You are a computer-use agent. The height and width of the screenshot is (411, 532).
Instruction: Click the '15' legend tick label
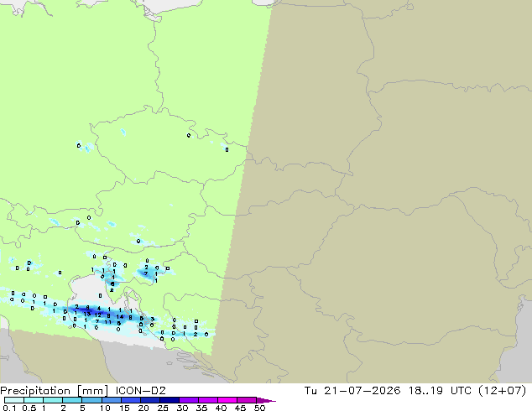point(124,408)
